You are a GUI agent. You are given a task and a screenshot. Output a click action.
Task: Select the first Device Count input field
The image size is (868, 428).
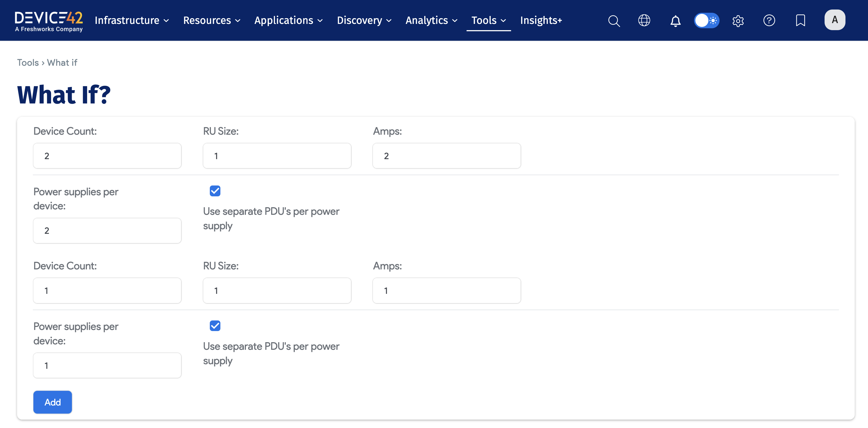(x=107, y=156)
